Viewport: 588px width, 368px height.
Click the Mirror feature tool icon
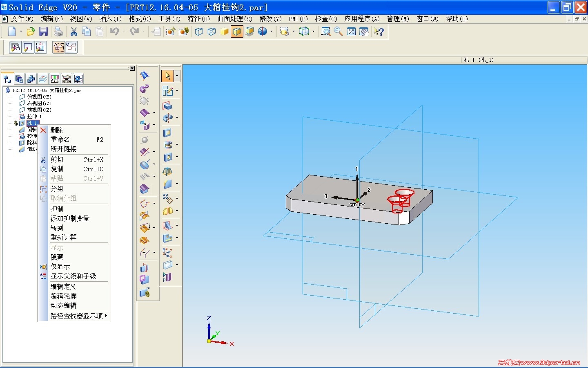point(167,211)
